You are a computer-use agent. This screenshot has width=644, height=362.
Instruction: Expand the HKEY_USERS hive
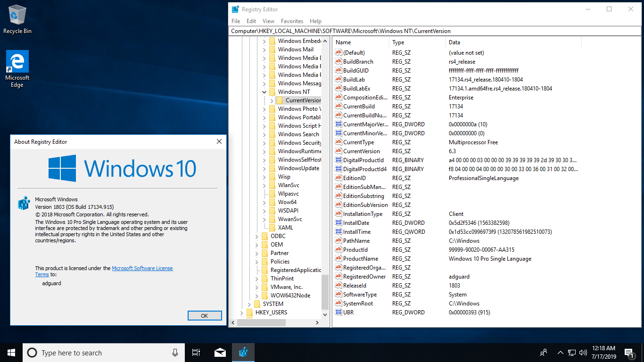coord(242,313)
